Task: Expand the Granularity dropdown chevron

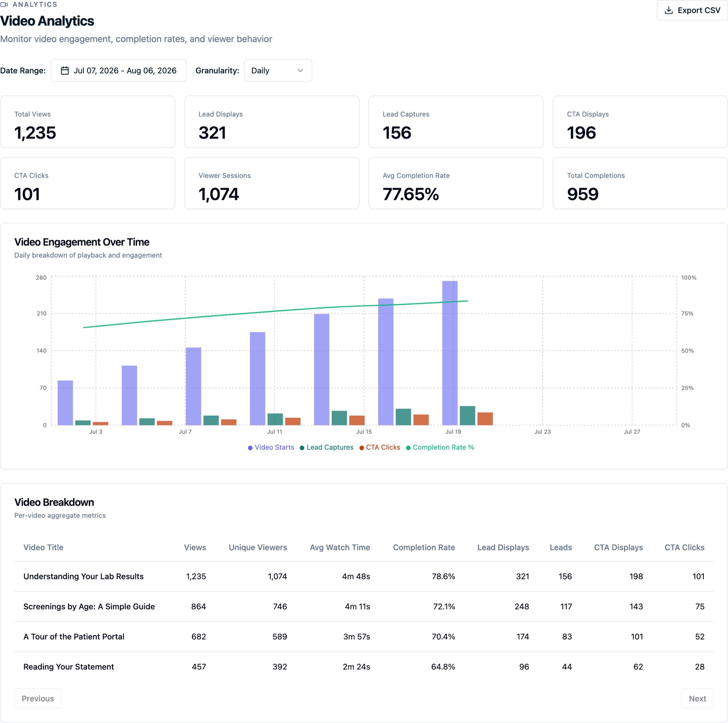Action: tap(300, 70)
